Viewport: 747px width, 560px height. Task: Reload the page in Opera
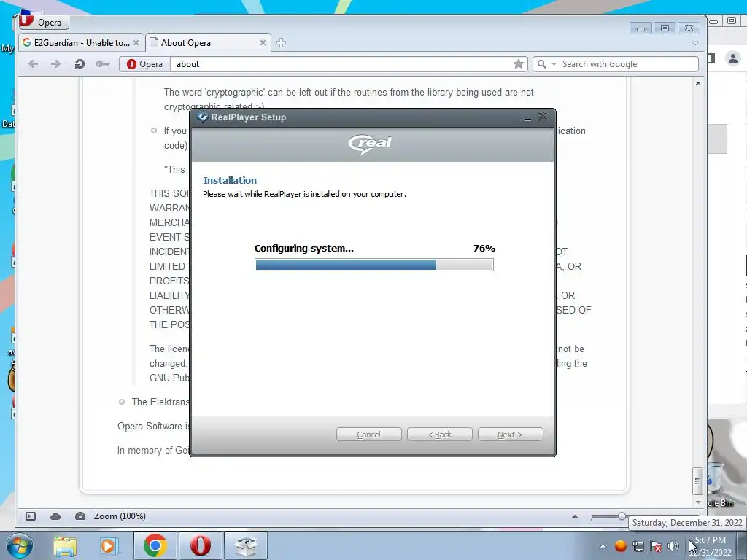80,64
